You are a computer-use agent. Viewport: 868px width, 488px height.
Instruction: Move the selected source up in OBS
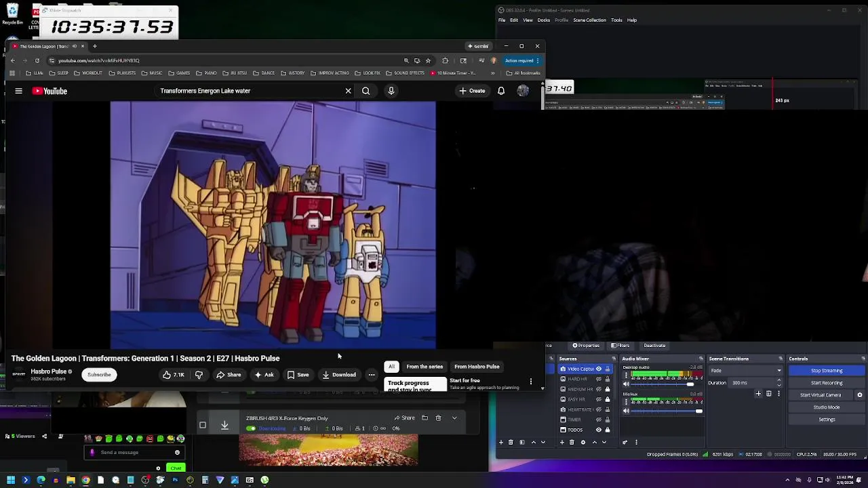[x=595, y=442]
